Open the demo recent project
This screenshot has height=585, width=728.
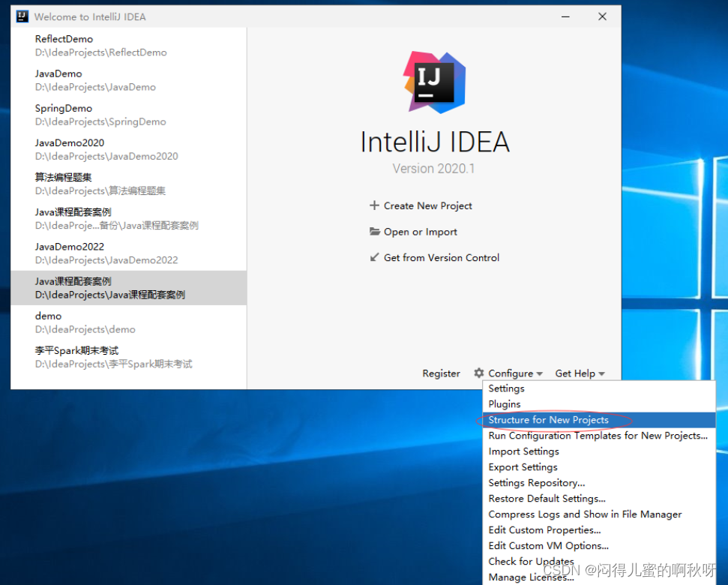point(129,322)
